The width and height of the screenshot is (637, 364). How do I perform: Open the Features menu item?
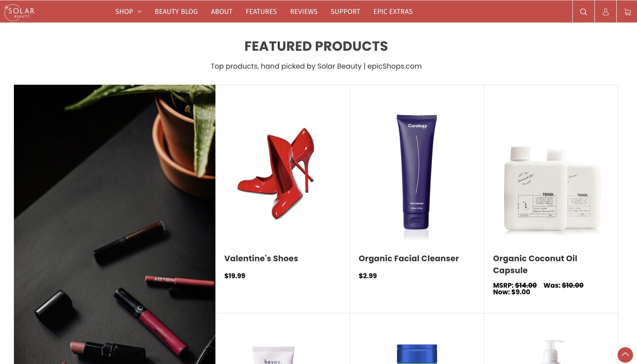(x=261, y=11)
